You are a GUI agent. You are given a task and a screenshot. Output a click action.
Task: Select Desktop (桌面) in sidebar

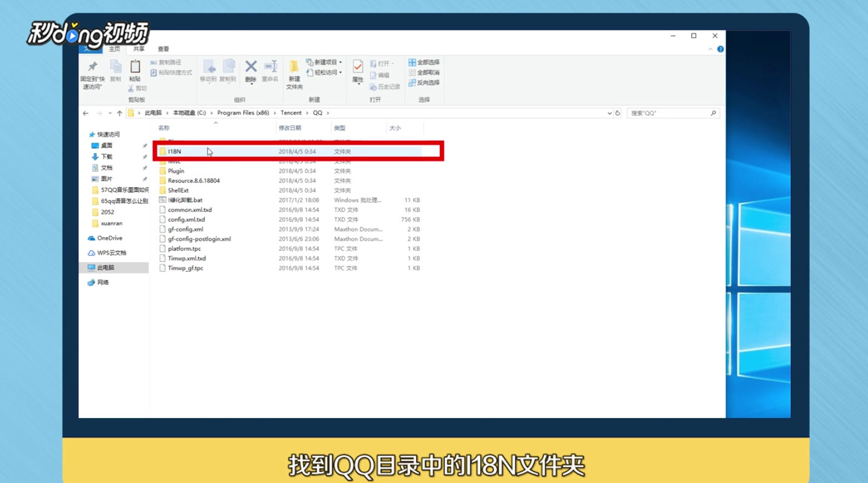106,146
